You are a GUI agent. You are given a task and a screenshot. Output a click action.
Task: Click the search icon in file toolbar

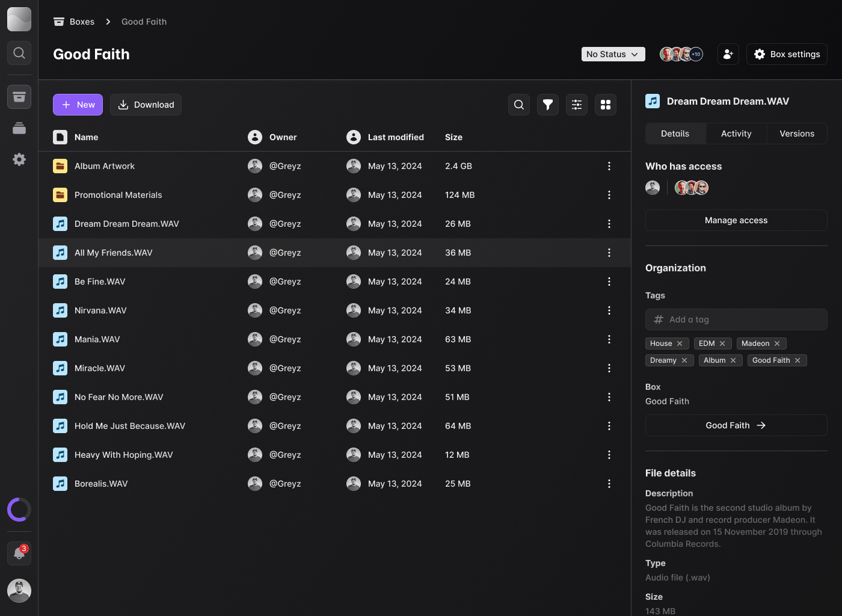(518, 105)
